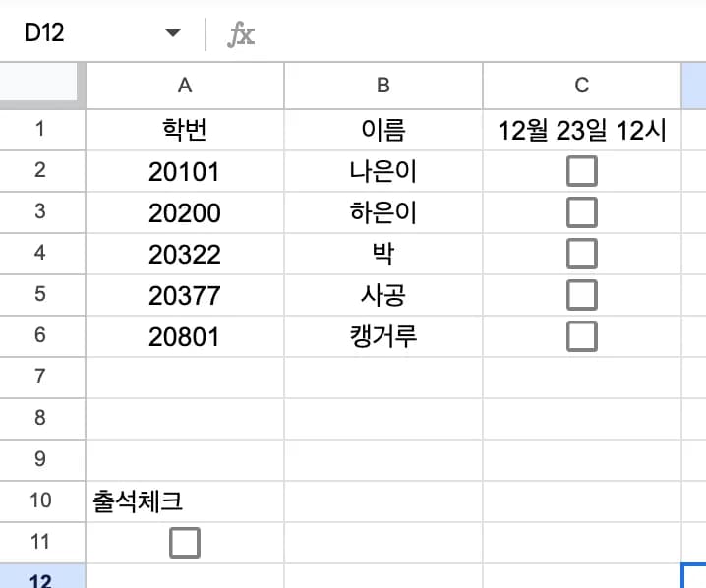Click the 출석체크 label cell
The image size is (706, 588).
pyautogui.click(x=185, y=500)
